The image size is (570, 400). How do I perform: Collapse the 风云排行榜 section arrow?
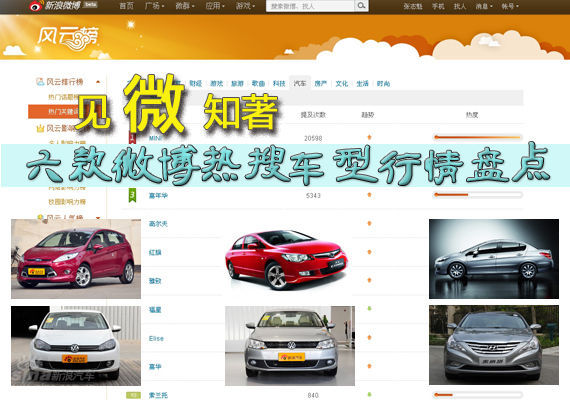[x=98, y=82]
